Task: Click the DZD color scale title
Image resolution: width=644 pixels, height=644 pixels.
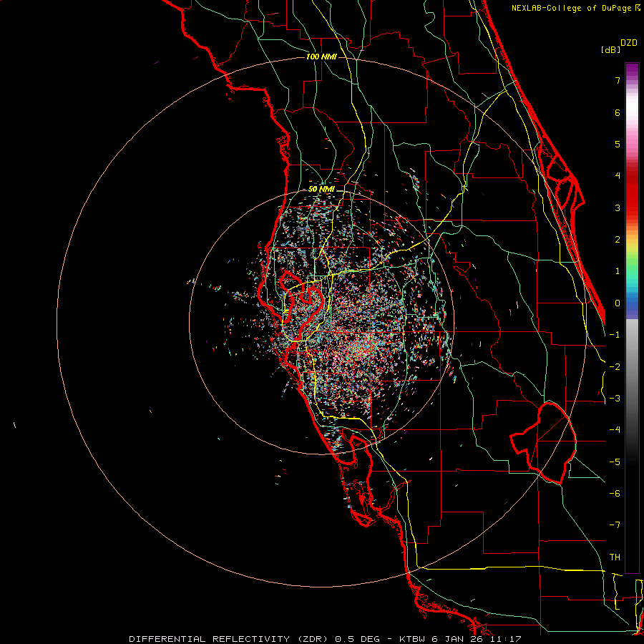Action: (629, 43)
